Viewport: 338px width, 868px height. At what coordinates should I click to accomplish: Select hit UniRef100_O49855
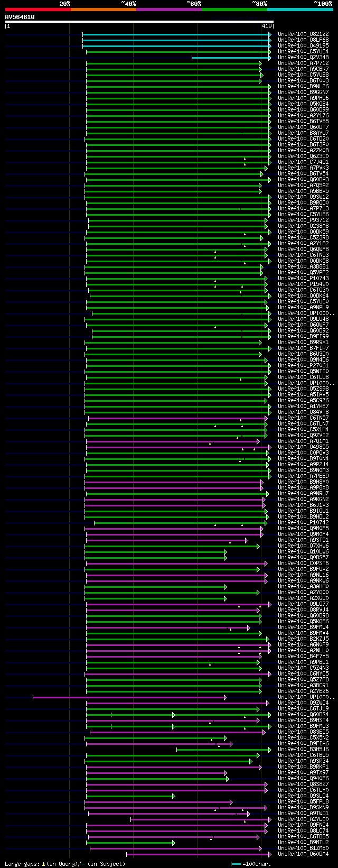coord(303,447)
